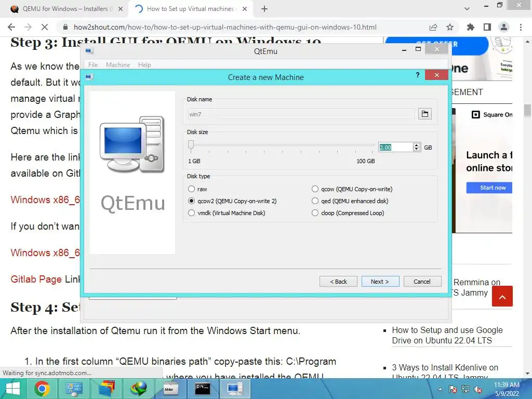The width and height of the screenshot is (532, 399).
Task: Click the Next button in wizard
Action: pyautogui.click(x=380, y=281)
